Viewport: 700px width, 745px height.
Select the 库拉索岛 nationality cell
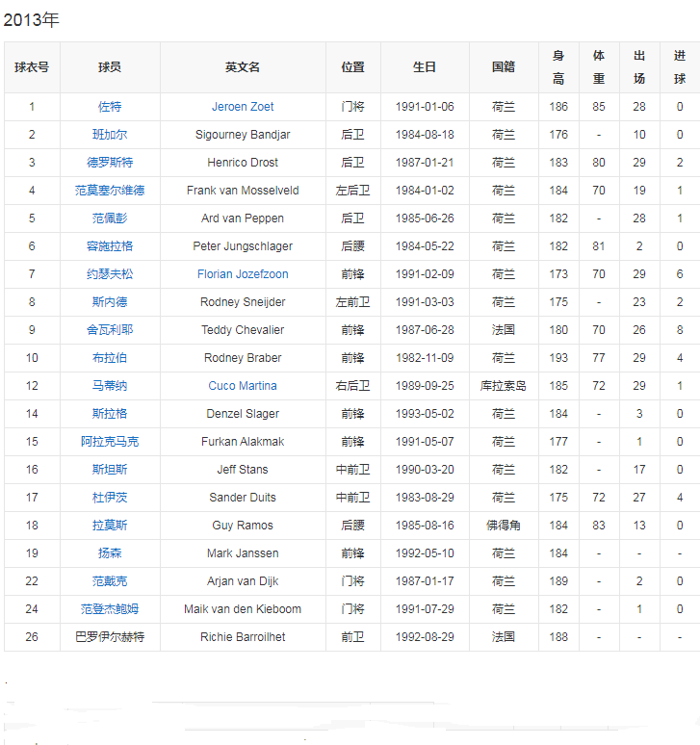click(504, 386)
